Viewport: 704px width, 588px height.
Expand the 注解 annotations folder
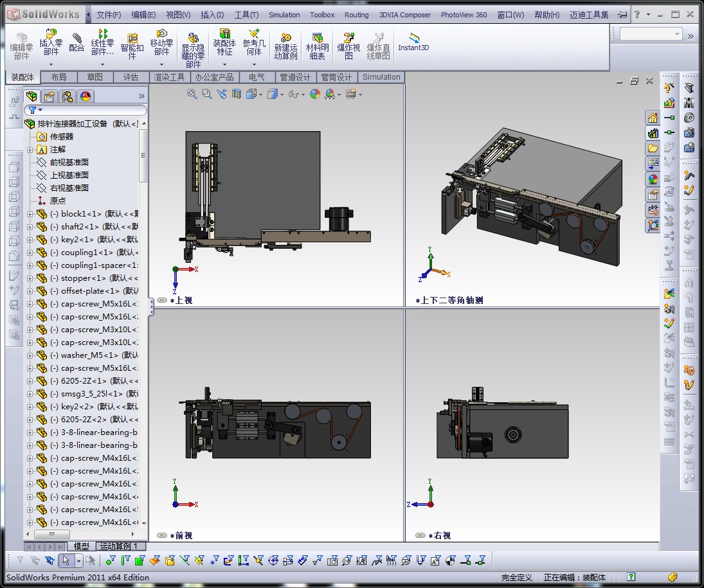click(30, 150)
